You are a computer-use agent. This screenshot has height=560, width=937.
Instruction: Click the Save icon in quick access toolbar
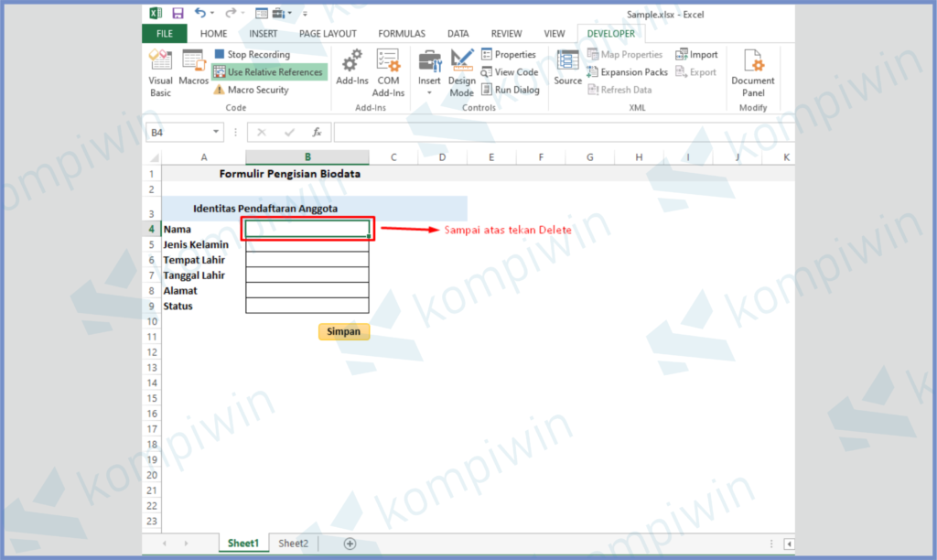click(x=178, y=14)
